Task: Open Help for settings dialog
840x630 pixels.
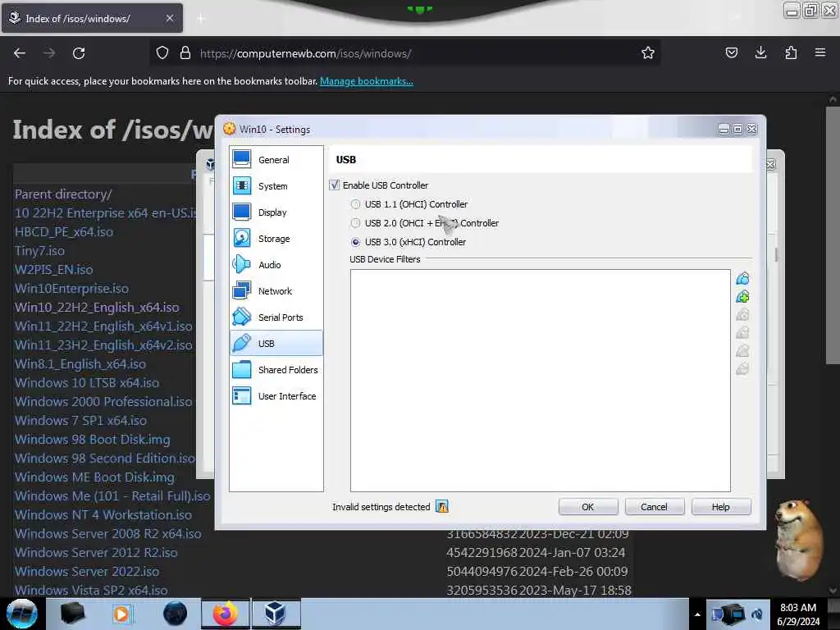Action: click(720, 507)
